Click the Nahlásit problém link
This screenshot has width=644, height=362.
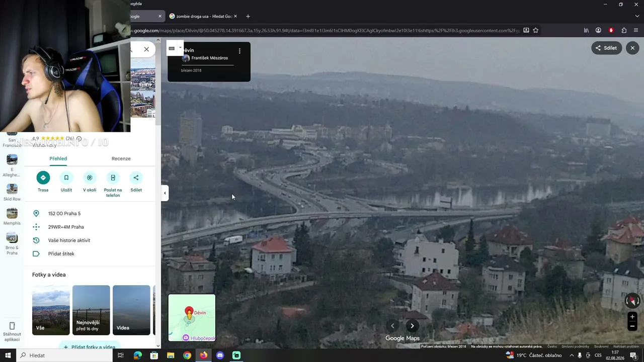click(626, 346)
